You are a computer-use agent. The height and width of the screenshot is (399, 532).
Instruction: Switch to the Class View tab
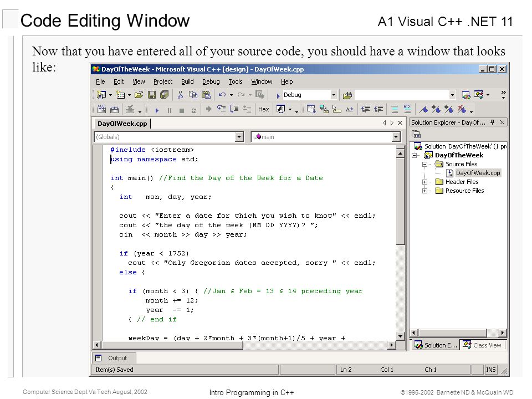pyautogui.click(x=482, y=345)
